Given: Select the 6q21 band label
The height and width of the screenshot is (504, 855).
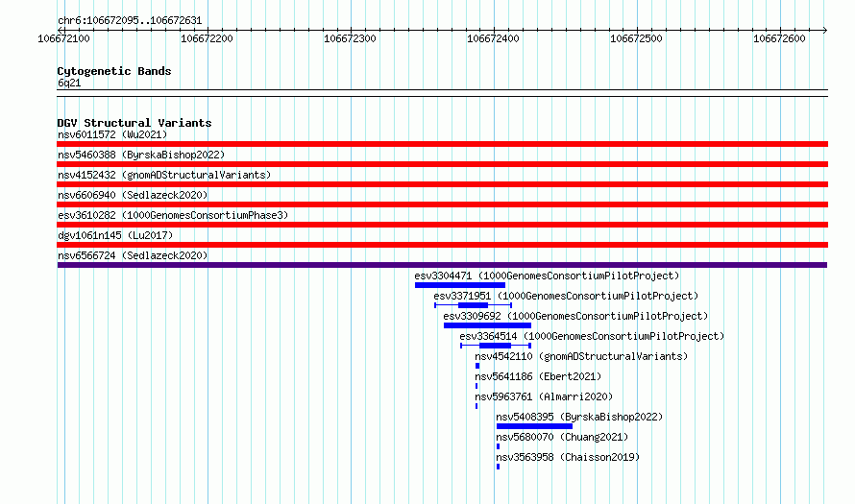Looking at the screenshot, I should pyautogui.click(x=69, y=83).
